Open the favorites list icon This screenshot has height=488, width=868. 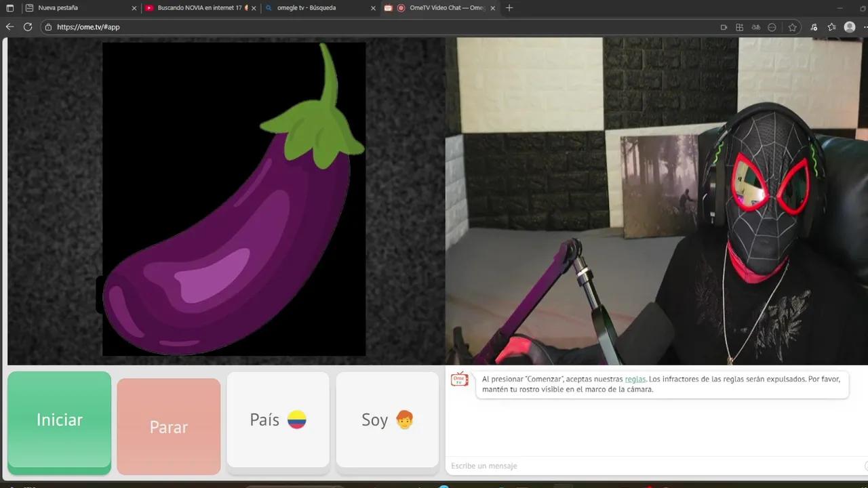tap(831, 27)
